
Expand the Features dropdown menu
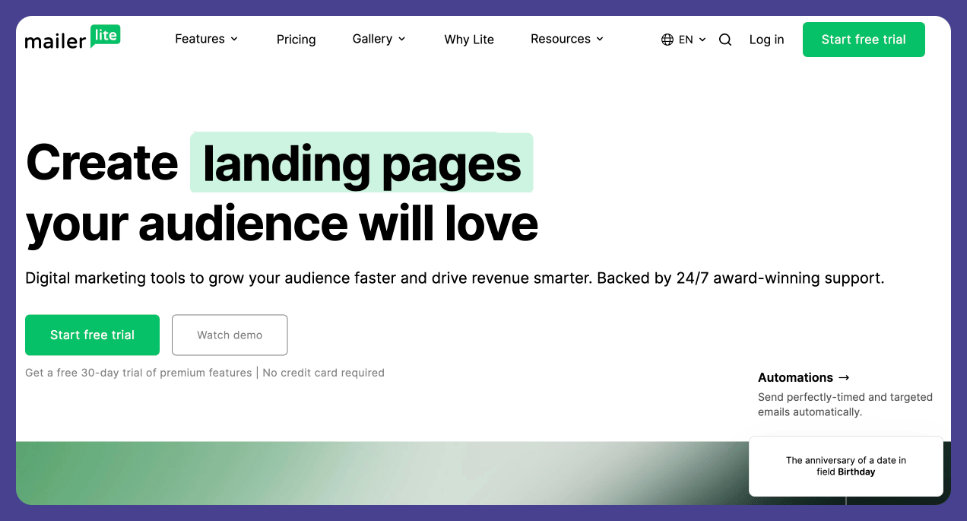tap(206, 39)
